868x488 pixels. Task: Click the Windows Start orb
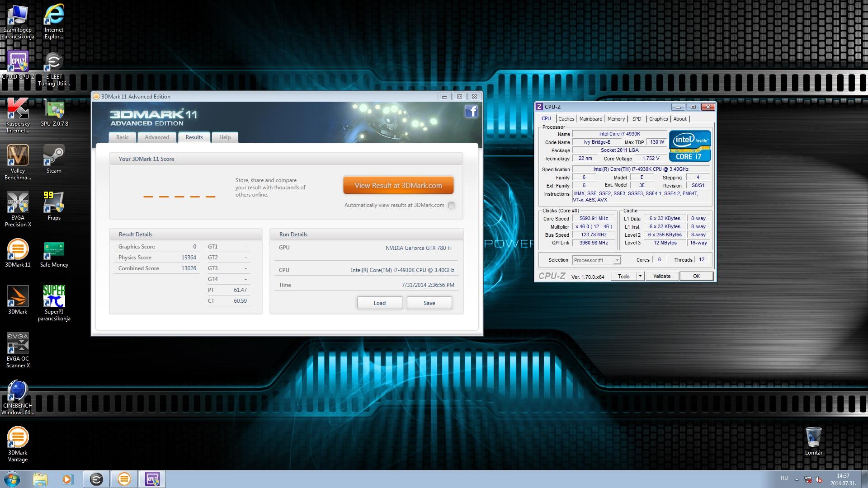[12, 479]
